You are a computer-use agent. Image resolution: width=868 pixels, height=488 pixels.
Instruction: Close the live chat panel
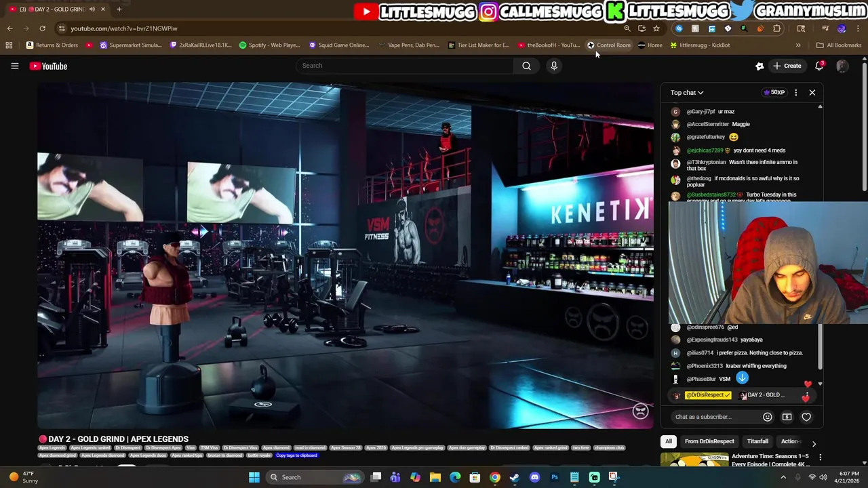point(812,92)
